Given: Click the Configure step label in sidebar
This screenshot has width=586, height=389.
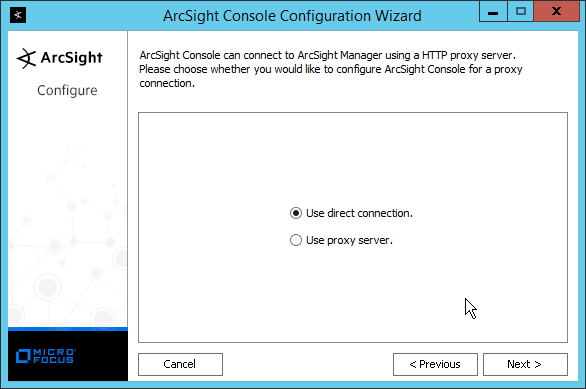Looking at the screenshot, I should 67,90.
